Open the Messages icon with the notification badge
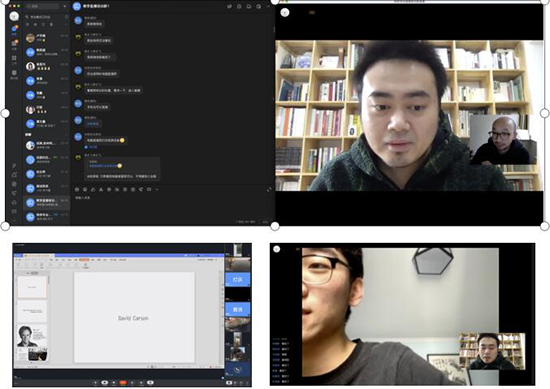 [14, 29]
